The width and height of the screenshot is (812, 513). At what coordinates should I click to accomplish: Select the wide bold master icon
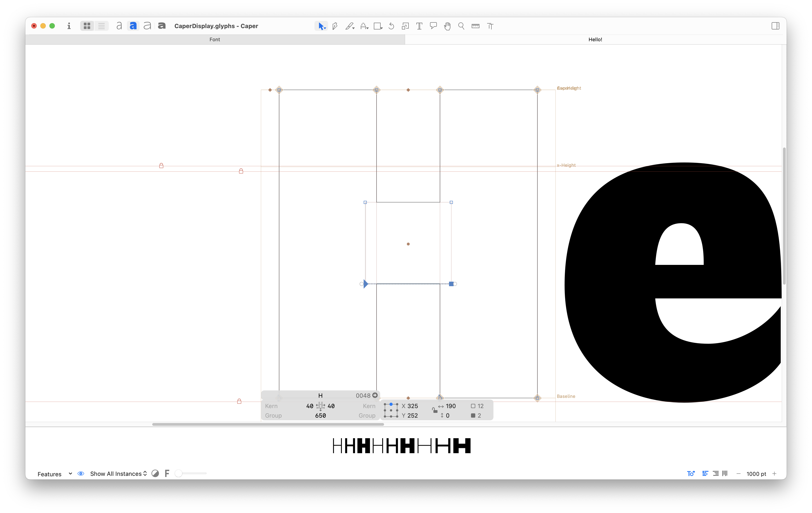pos(162,26)
